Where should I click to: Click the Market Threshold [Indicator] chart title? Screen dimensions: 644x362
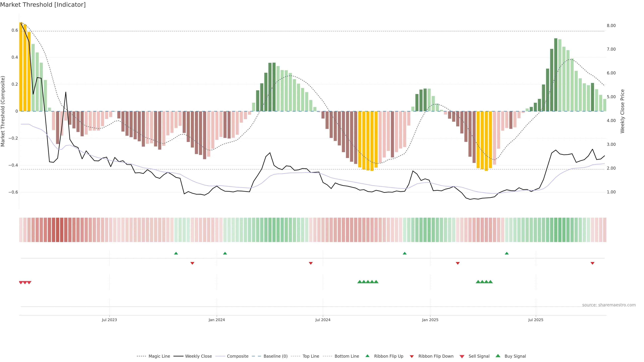[x=43, y=5]
